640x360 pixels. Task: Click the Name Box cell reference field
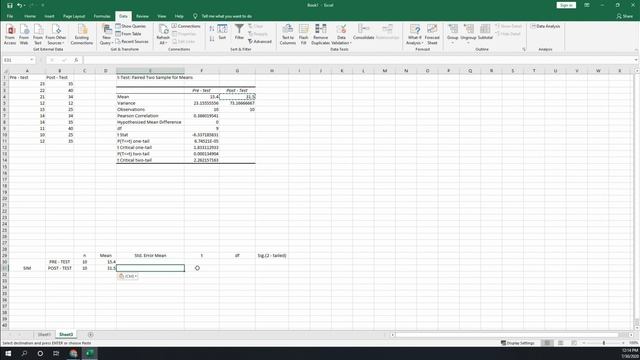coord(16,60)
